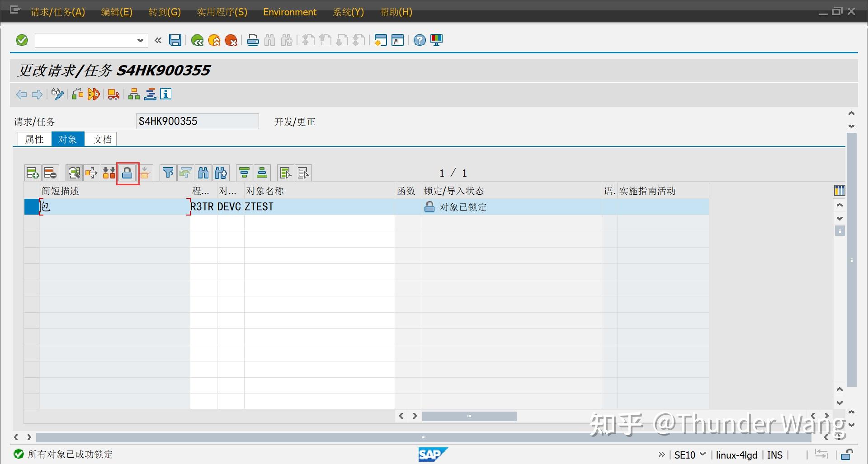The width and height of the screenshot is (868, 464).
Task: Click the print icon in the toolbar
Action: (253, 40)
